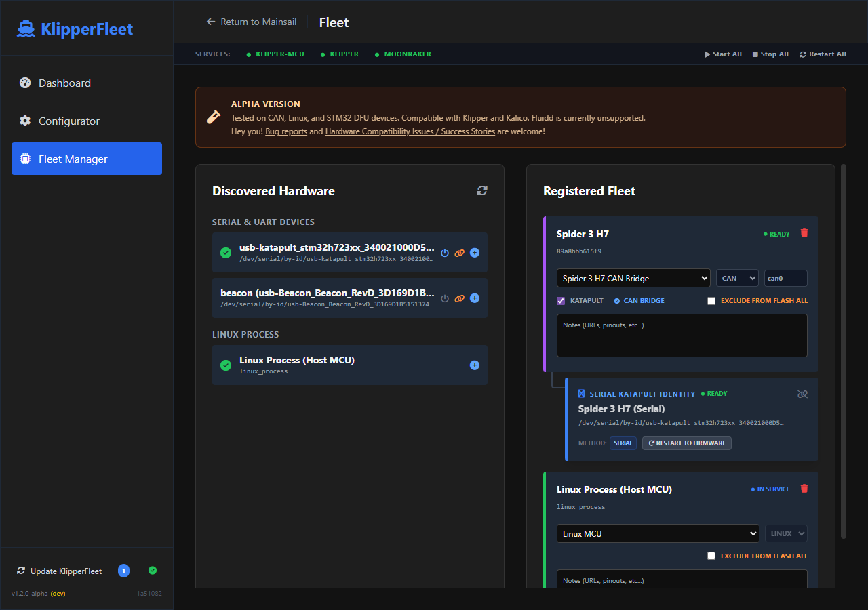
Task: Click link icon on beacon device
Action: (460, 298)
